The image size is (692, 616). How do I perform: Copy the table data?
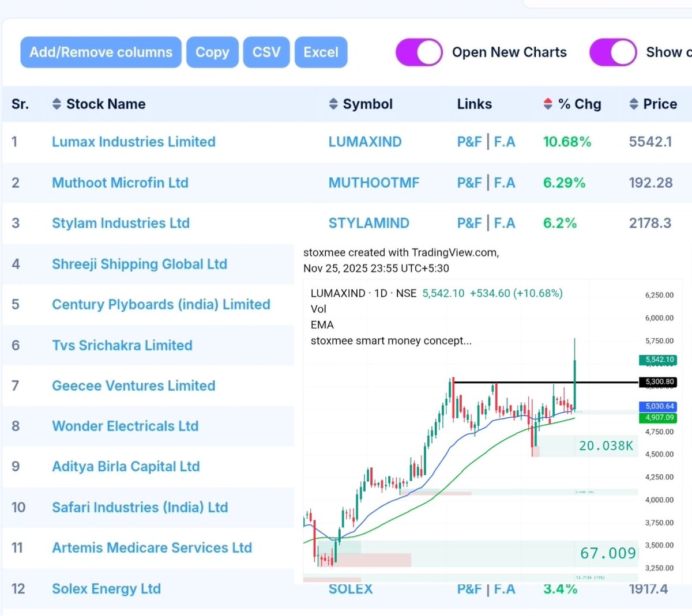pyautogui.click(x=212, y=52)
